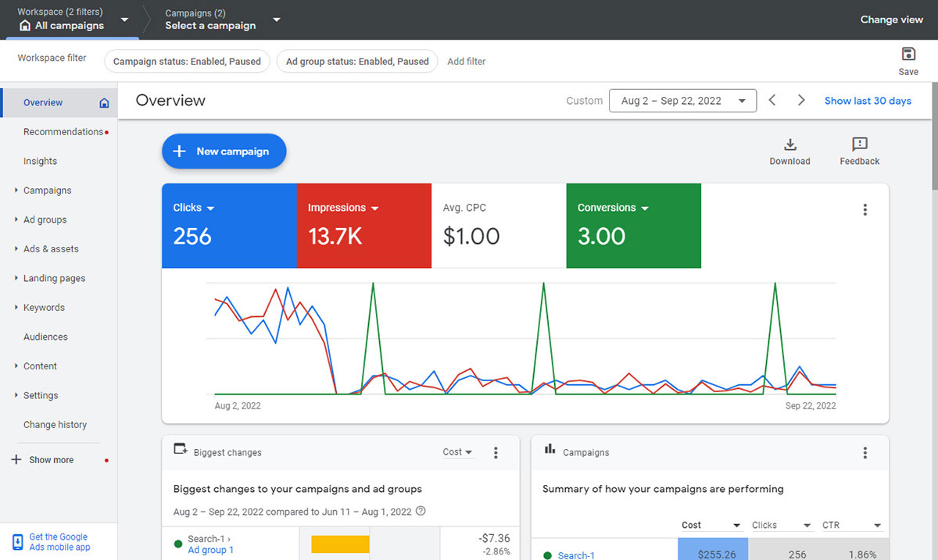Open Campaigns card three-dot menu
938x560 pixels.
pos(865,452)
